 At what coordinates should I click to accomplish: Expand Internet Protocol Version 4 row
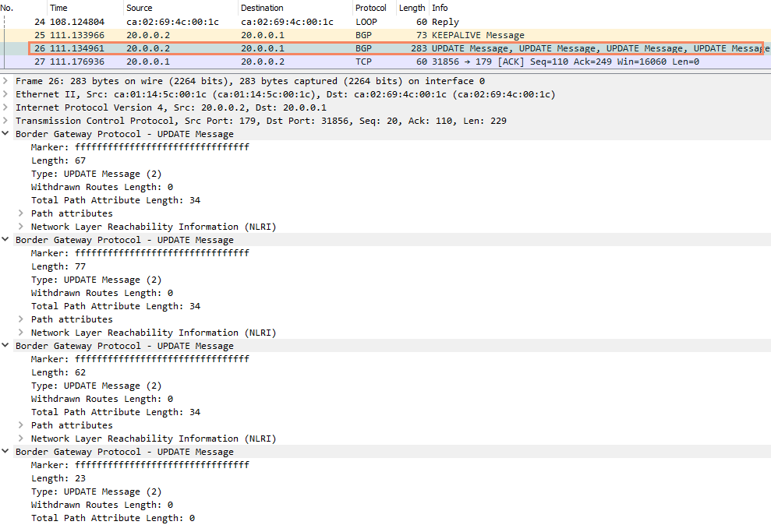pyautogui.click(x=5, y=107)
